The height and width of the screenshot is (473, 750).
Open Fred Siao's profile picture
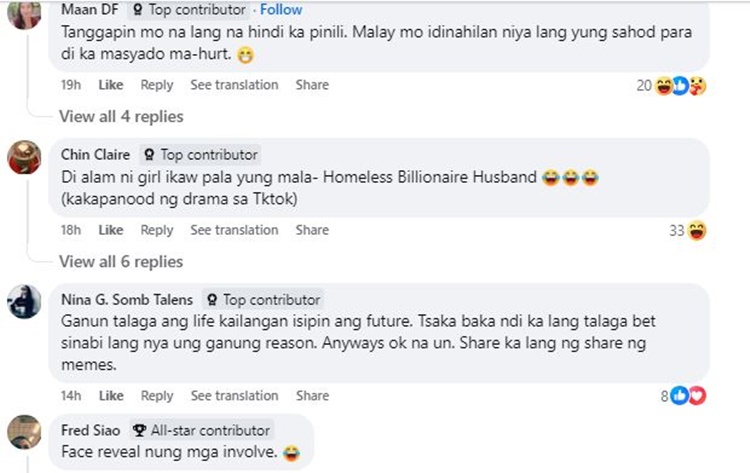[24, 431]
